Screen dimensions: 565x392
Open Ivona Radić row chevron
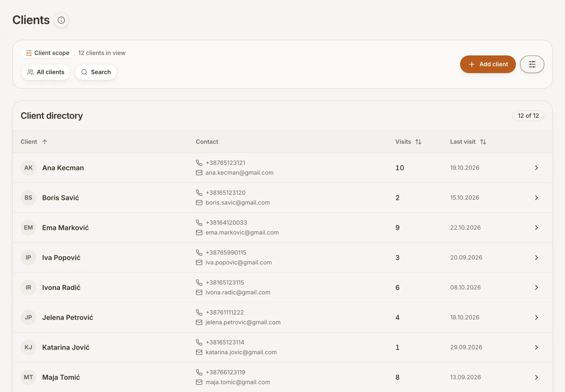[536, 287]
